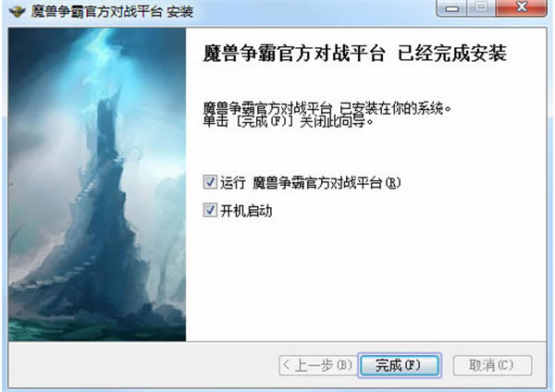Minimize the installer window
Screen dimensions: 555x392
451,7
